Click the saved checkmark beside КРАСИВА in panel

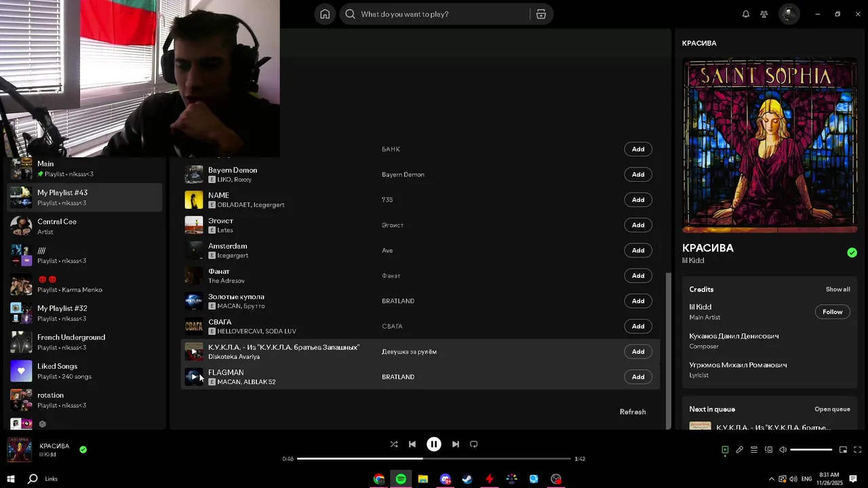pyautogui.click(x=852, y=253)
